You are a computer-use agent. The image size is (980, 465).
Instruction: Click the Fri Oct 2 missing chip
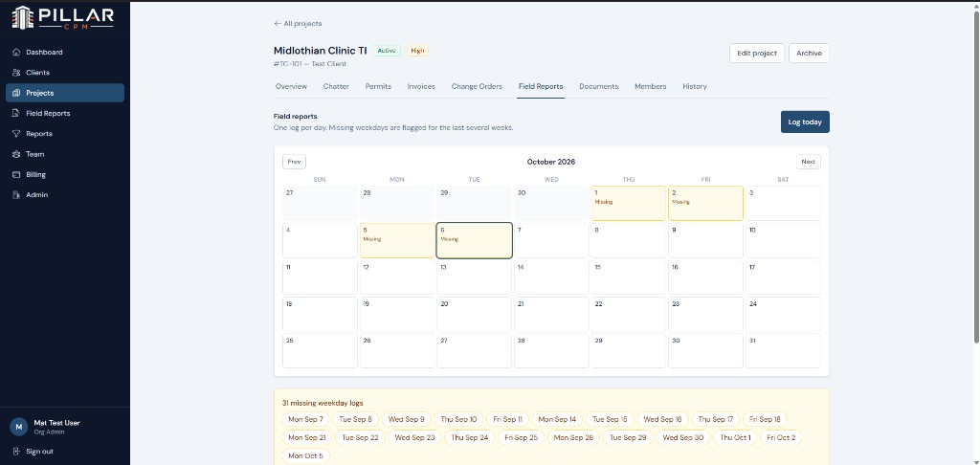(781, 437)
